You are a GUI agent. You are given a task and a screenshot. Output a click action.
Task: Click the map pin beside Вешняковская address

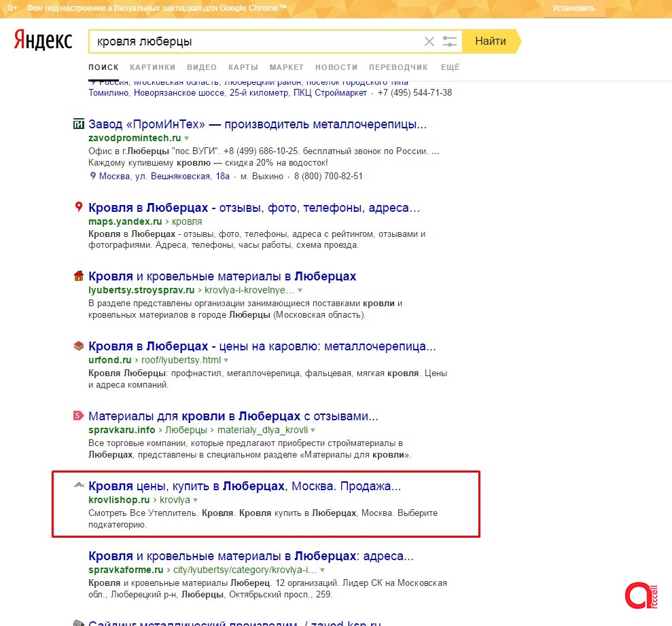click(x=92, y=176)
